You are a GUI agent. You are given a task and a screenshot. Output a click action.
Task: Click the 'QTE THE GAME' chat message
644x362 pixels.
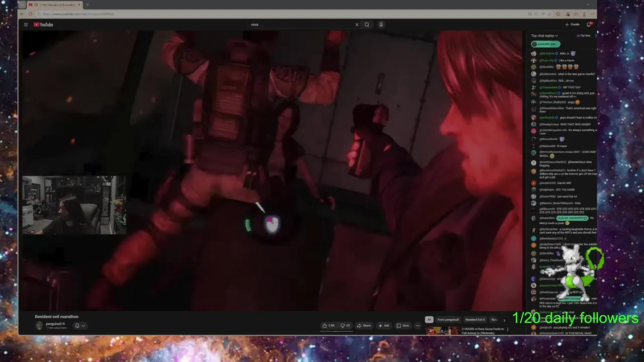point(566,190)
